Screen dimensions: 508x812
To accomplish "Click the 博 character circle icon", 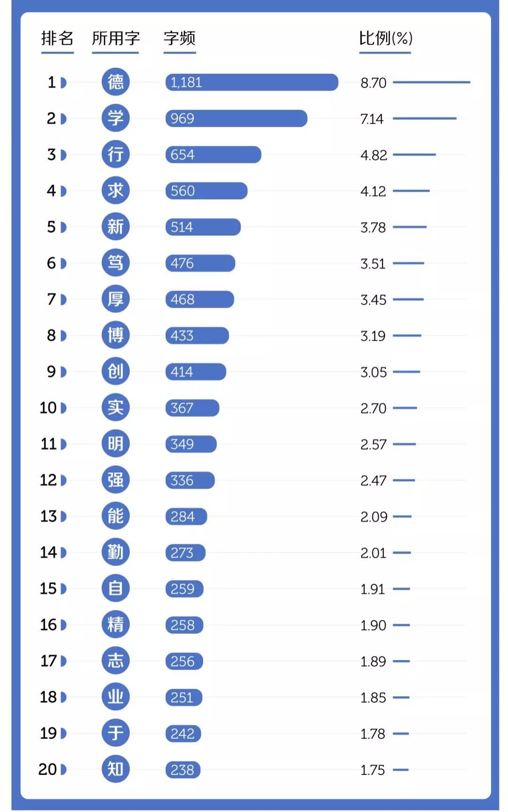I will tap(116, 335).
